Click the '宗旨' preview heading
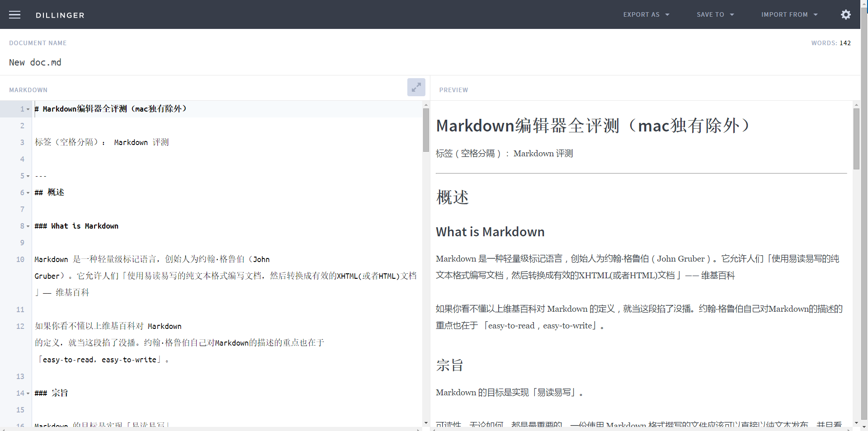The height and width of the screenshot is (431, 868). coord(450,365)
